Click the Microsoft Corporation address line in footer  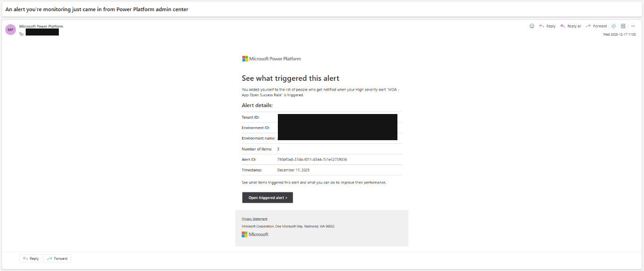pyautogui.click(x=288, y=226)
